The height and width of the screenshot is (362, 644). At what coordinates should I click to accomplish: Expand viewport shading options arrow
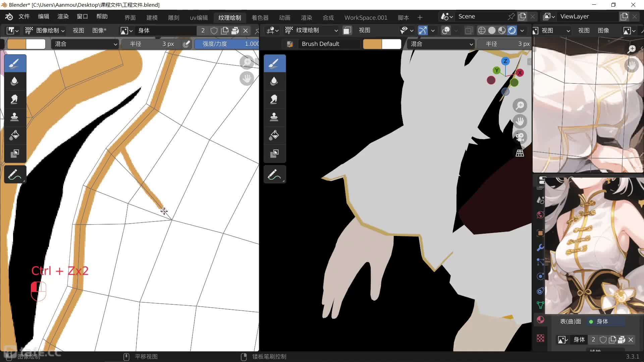point(522,31)
